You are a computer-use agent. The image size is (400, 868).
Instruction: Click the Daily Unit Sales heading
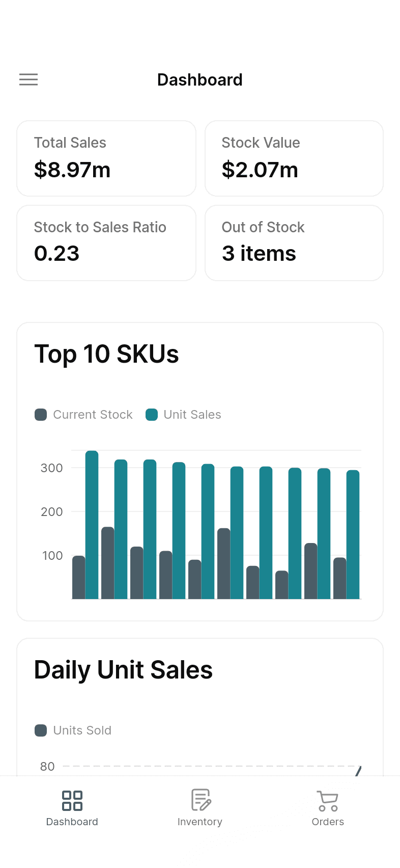[x=123, y=670]
